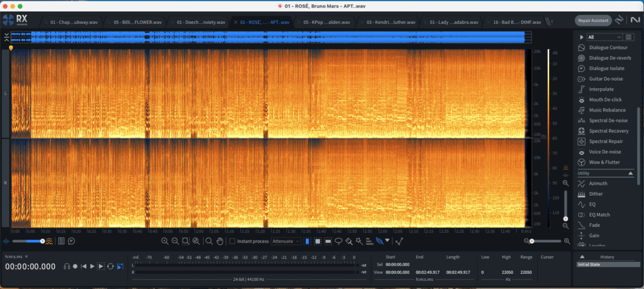Play the current selection only
This screenshot has width=644, height=289.
point(101,266)
